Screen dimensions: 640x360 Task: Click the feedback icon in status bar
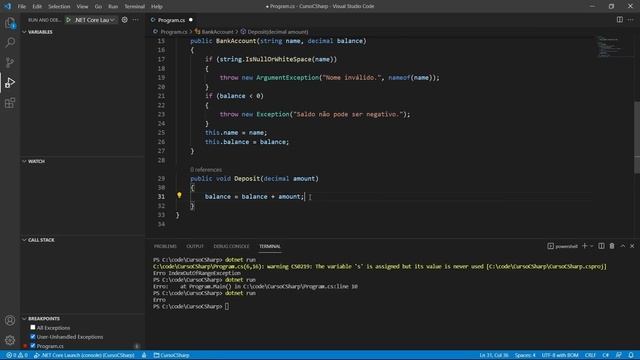click(619, 355)
